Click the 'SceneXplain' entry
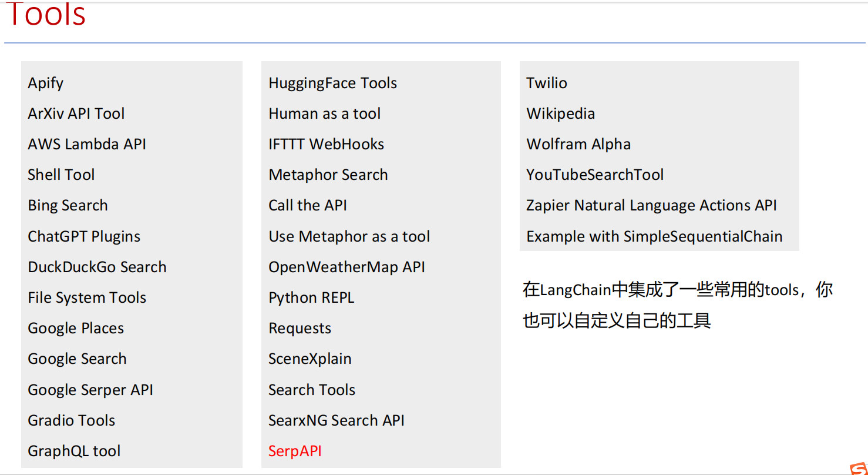The image size is (868, 475). [x=310, y=359]
